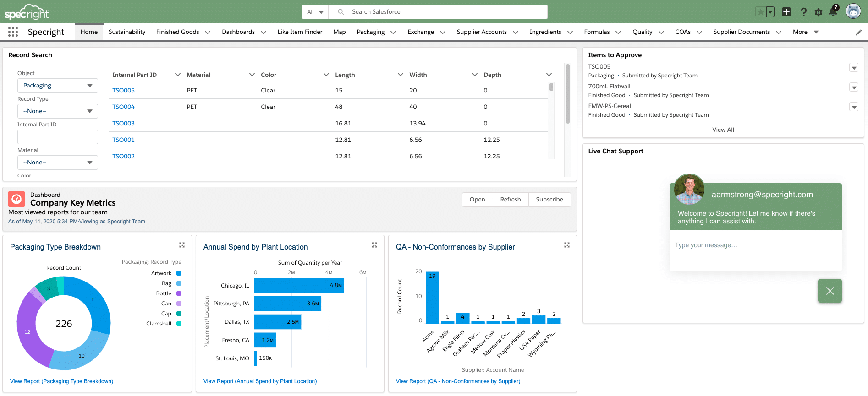Sort by Internal Part ID column chevron
The width and height of the screenshot is (868, 396).
click(178, 75)
